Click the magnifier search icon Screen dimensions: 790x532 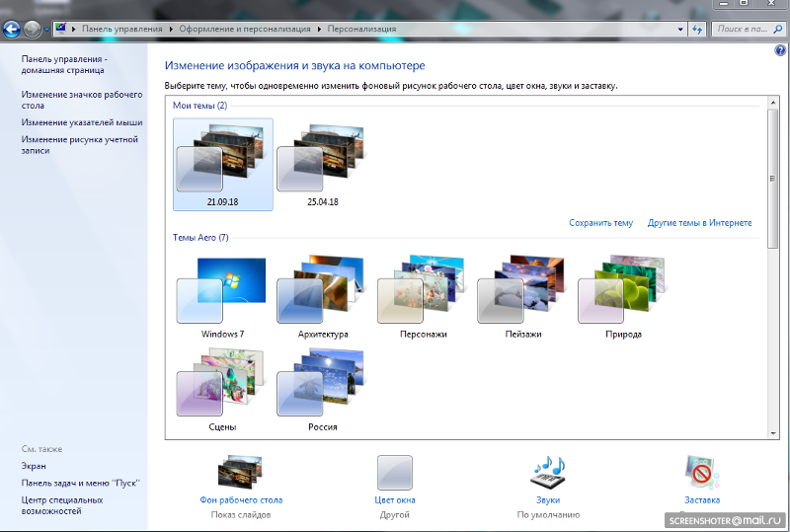point(778,30)
